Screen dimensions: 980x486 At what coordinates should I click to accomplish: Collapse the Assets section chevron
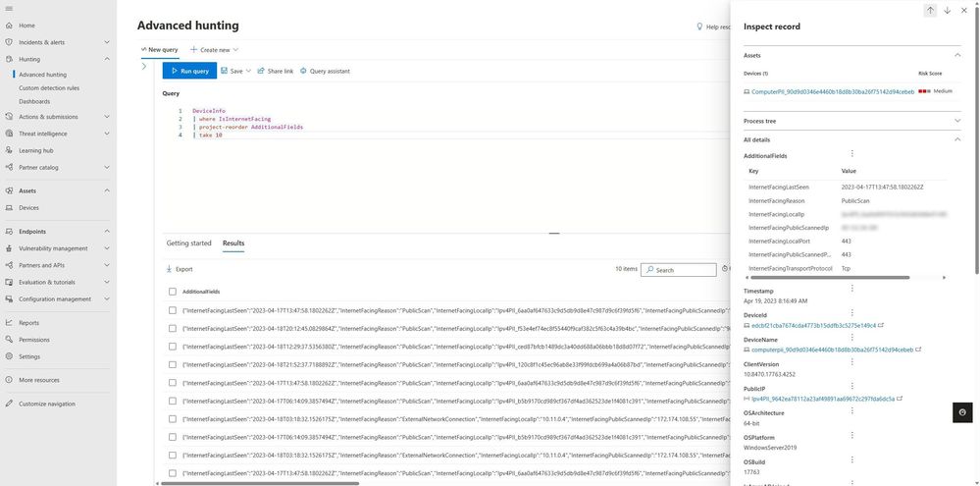(107, 190)
